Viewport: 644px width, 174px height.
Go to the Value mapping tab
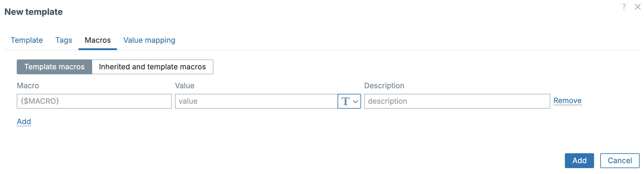tap(149, 40)
